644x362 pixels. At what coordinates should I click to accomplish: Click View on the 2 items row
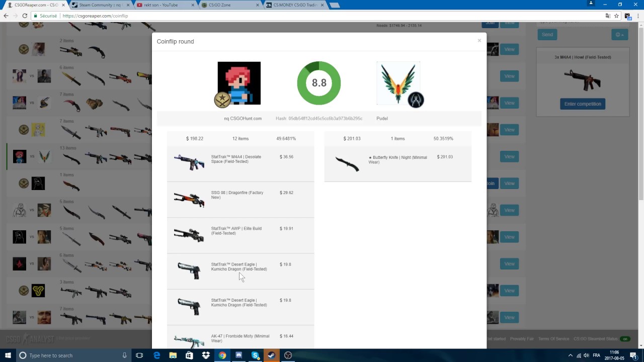tap(509, 49)
